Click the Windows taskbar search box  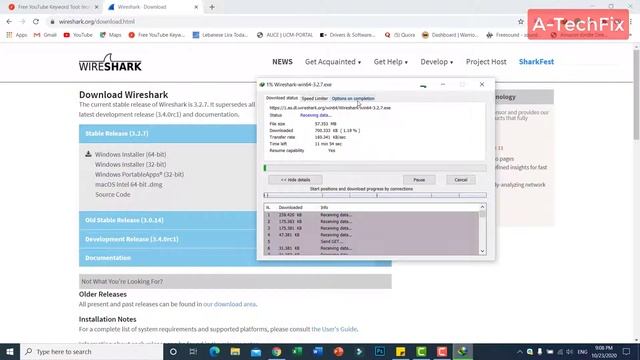tap(91, 351)
